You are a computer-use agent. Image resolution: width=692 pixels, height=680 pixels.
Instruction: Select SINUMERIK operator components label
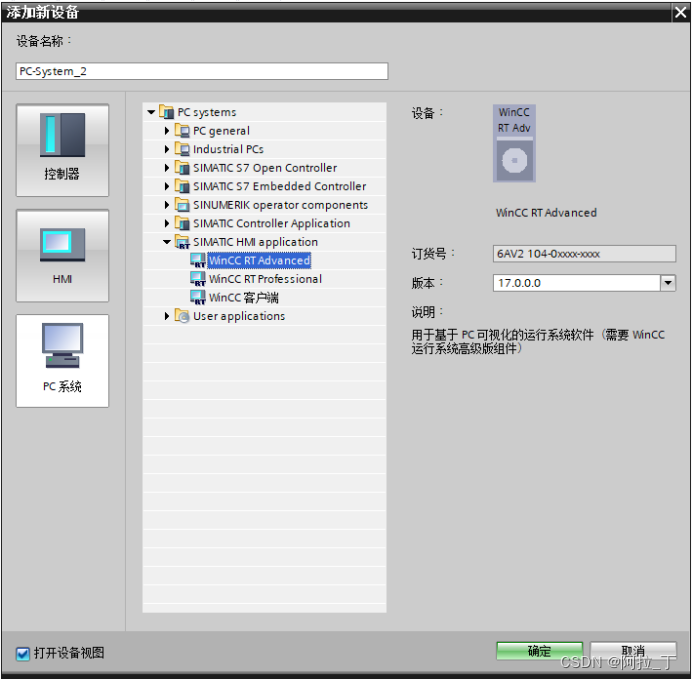[x=280, y=205]
